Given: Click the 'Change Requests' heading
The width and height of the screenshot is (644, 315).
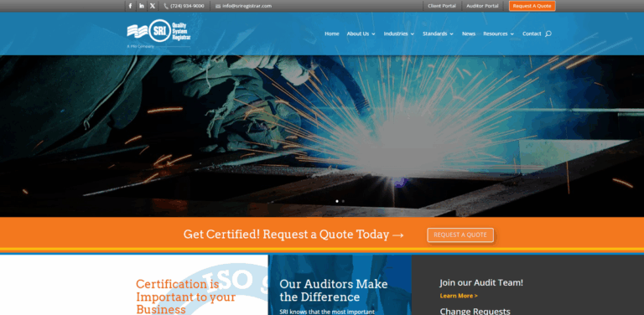Looking at the screenshot, I should [475, 312].
